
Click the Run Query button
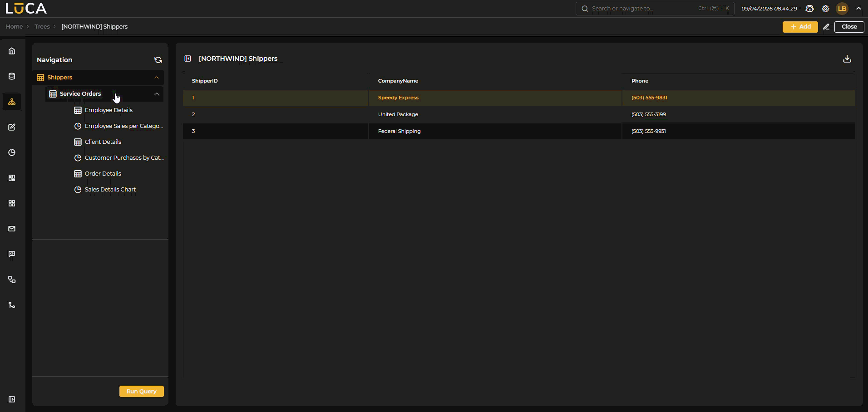pyautogui.click(x=141, y=392)
